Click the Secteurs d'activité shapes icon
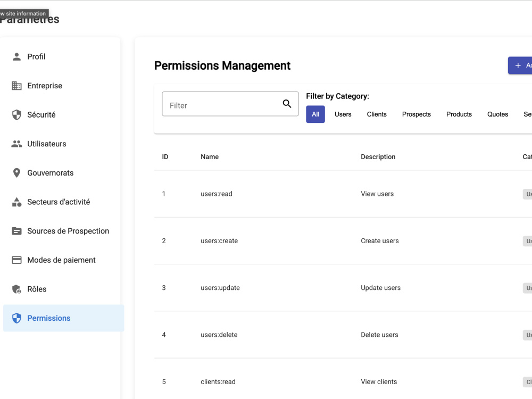The image size is (532, 399). (16, 202)
